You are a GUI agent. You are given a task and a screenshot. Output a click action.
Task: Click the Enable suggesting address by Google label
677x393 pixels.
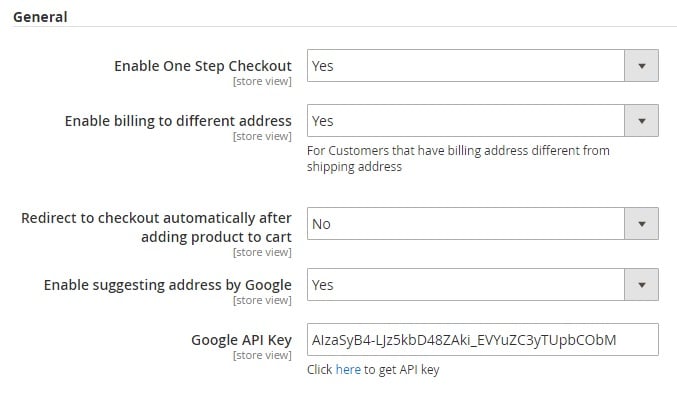coord(168,285)
